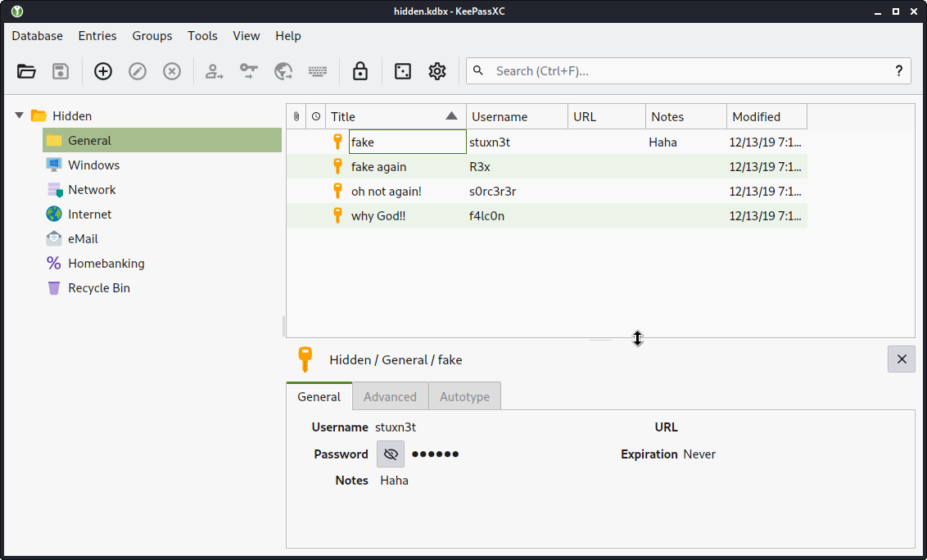This screenshot has height=560, width=927.
Task: Click username f4lc0n in list
Action: (486, 216)
